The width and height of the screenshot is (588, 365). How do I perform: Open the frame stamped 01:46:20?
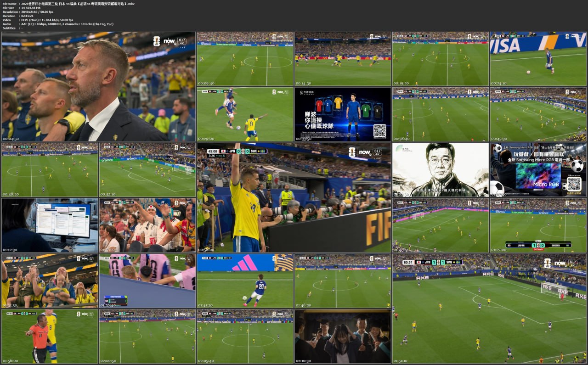343,281
